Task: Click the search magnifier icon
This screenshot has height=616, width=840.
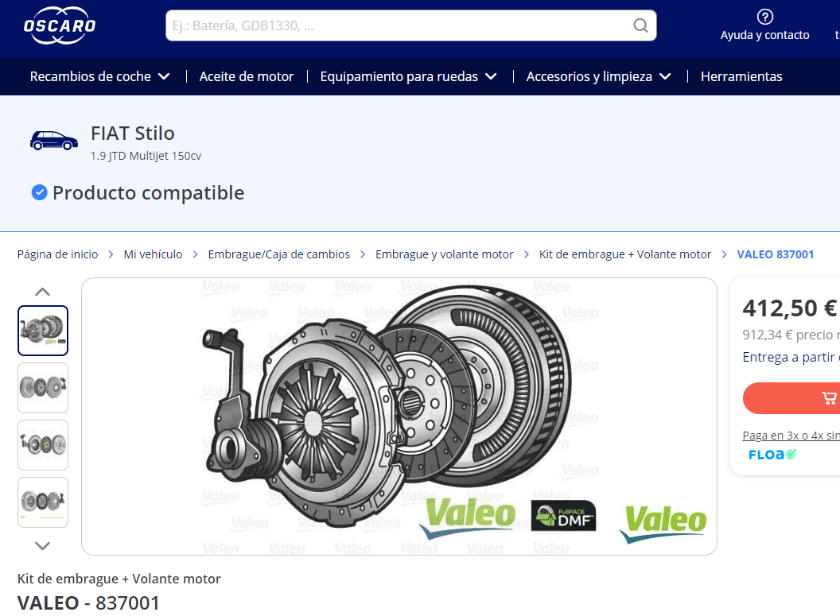Action: pyautogui.click(x=640, y=25)
